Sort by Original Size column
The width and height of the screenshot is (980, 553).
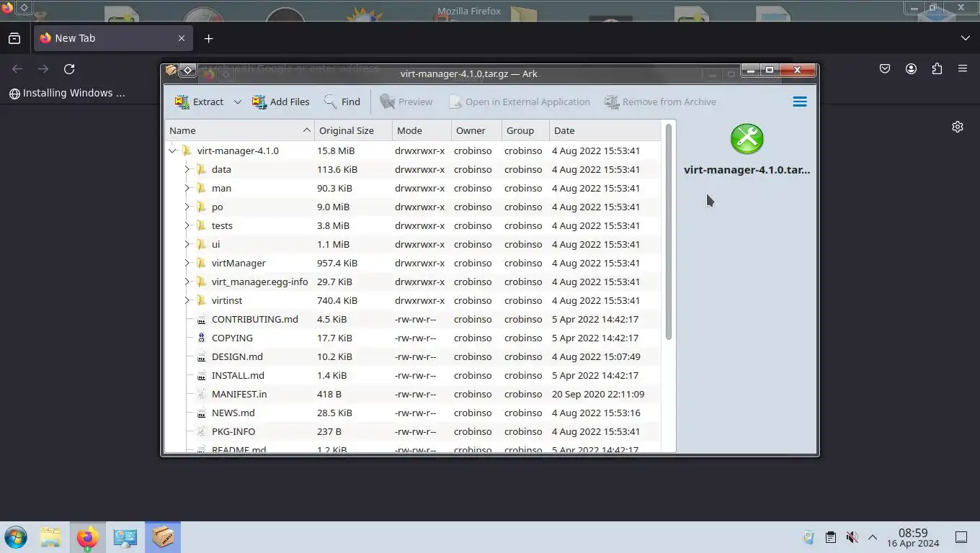pyautogui.click(x=353, y=130)
